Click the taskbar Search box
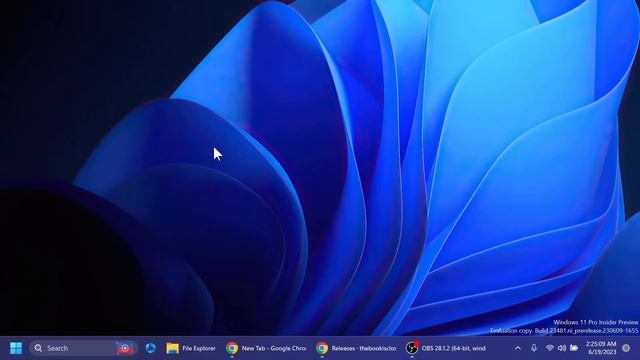Image resolution: width=640 pixels, height=360 pixels. pyautogui.click(x=83, y=348)
